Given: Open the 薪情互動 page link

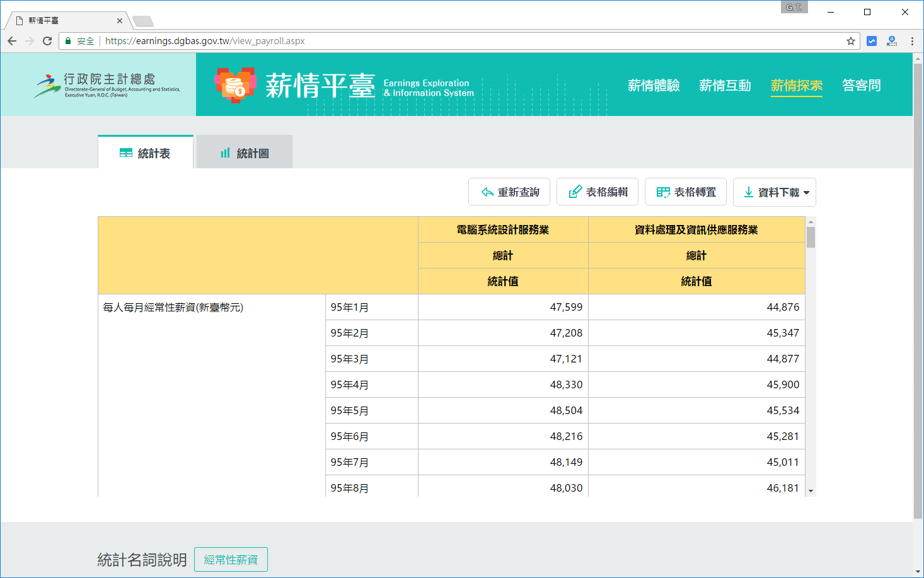Looking at the screenshot, I should click(x=725, y=86).
